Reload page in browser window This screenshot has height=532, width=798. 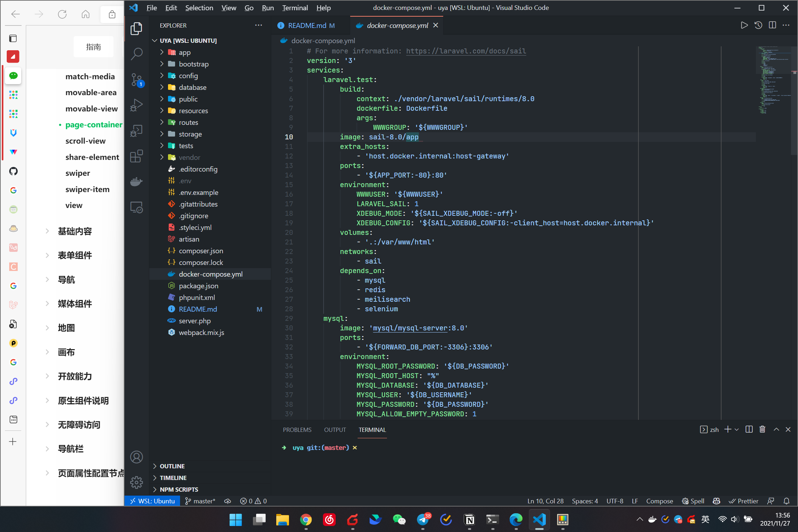point(62,14)
